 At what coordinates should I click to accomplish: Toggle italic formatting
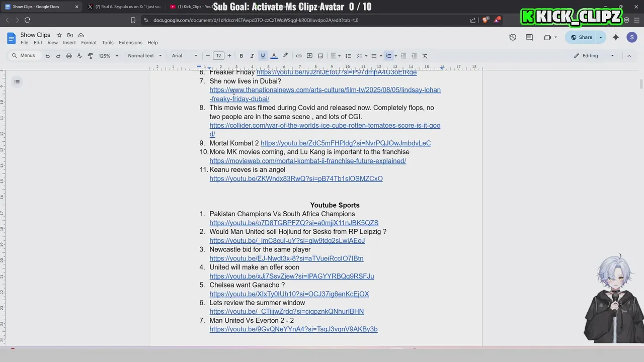(252, 56)
